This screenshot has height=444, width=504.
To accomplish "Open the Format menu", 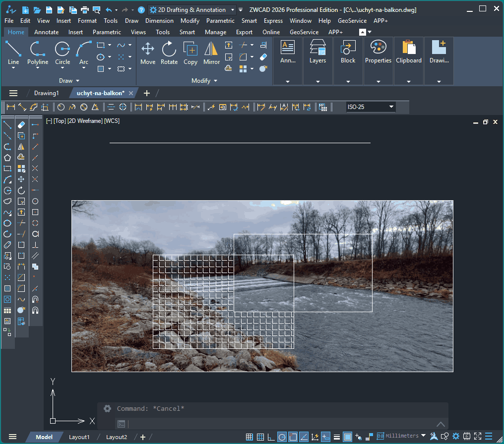I will click(87, 21).
